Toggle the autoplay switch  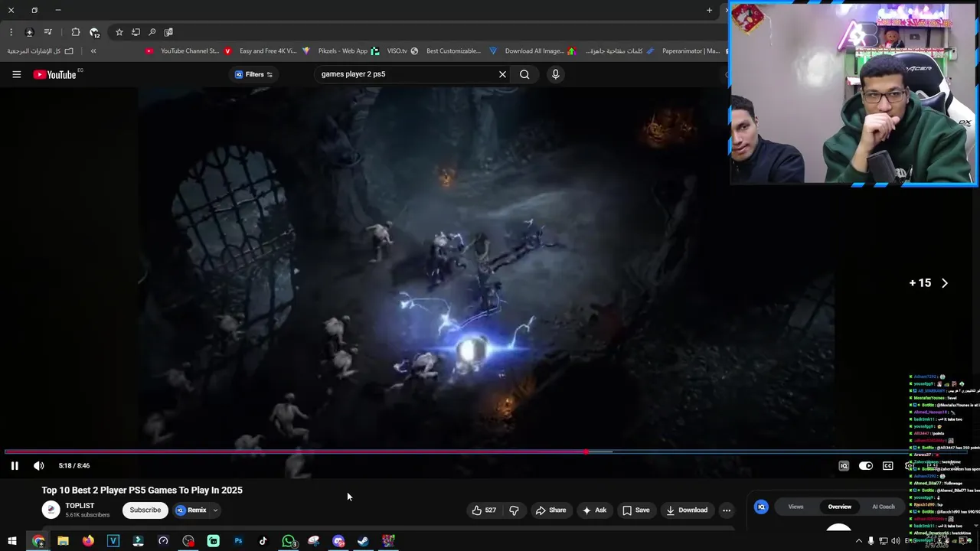(x=866, y=465)
